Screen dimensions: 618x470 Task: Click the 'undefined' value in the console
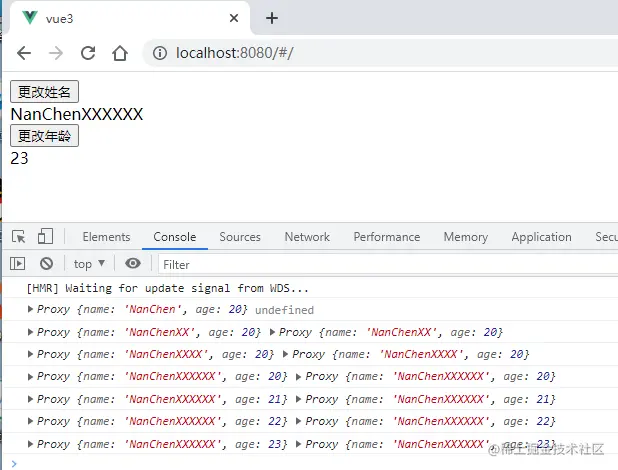284,310
